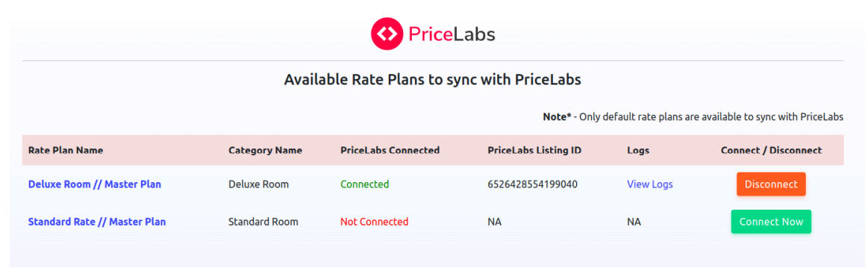Click the PriceLabs brand name text
The image size is (868, 271).
(452, 34)
